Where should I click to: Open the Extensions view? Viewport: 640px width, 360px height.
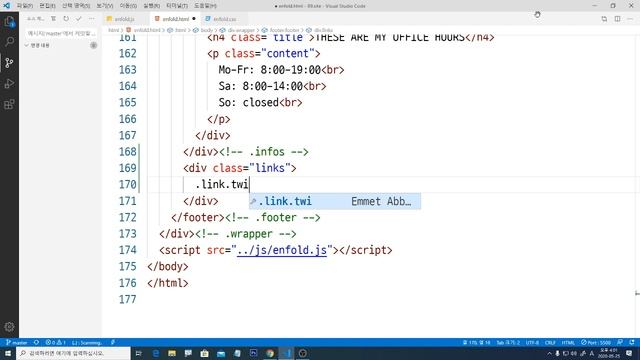point(9,104)
